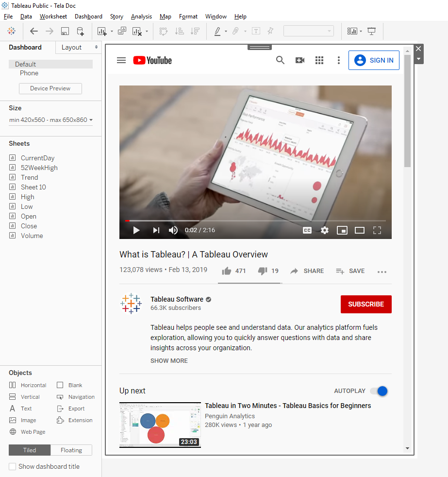Click the swap rows and columns icon
The height and width of the screenshot is (477, 448).
tap(164, 31)
